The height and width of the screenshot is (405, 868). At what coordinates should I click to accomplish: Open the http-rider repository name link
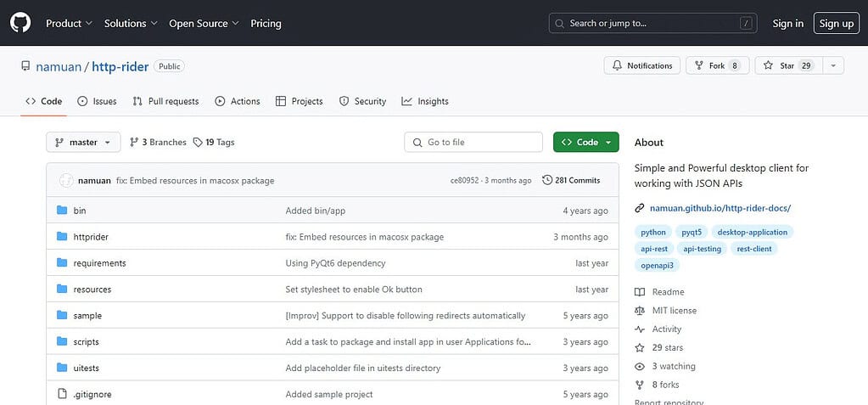coord(120,67)
